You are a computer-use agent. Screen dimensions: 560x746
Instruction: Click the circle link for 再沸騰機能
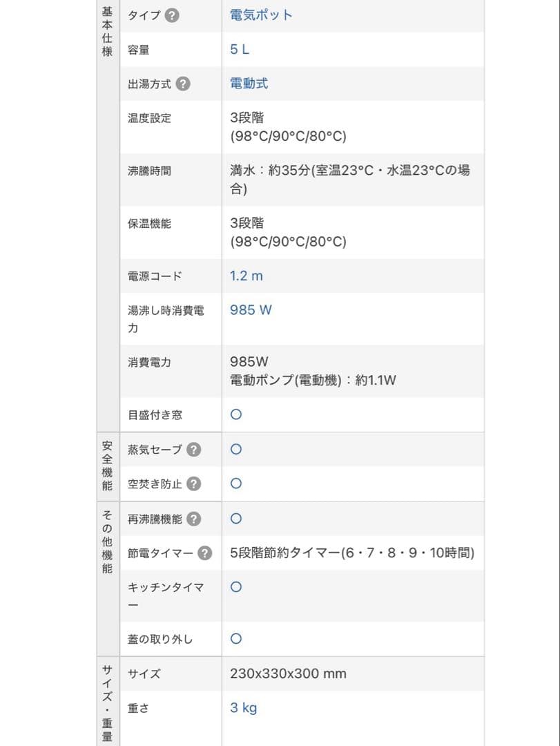pos(236,519)
